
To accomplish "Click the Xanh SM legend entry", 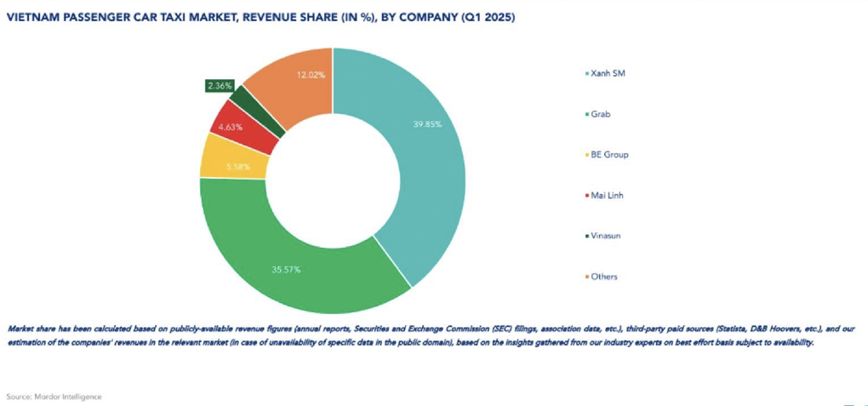I will [x=605, y=73].
